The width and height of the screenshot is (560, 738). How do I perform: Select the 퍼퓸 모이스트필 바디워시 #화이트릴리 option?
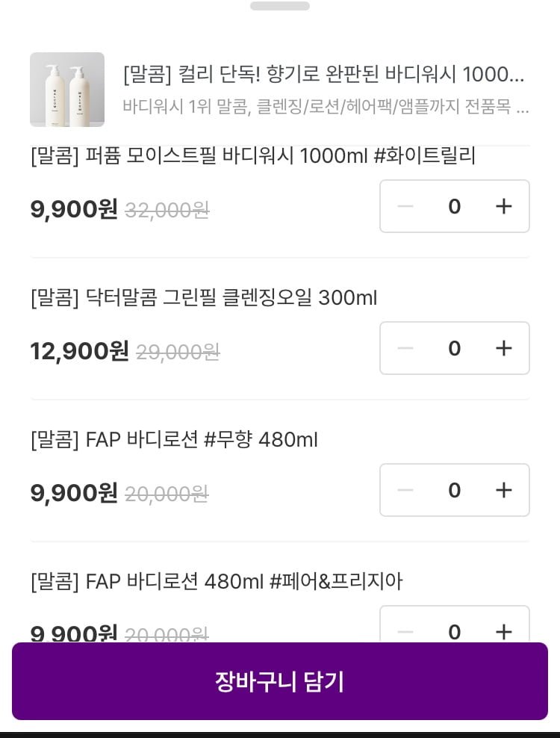click(253, 157)
